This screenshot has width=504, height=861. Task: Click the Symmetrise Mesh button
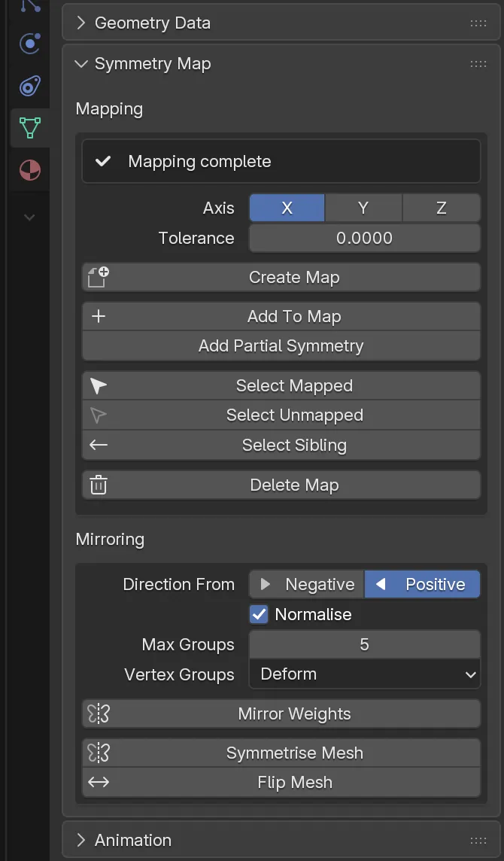point(281,753)
